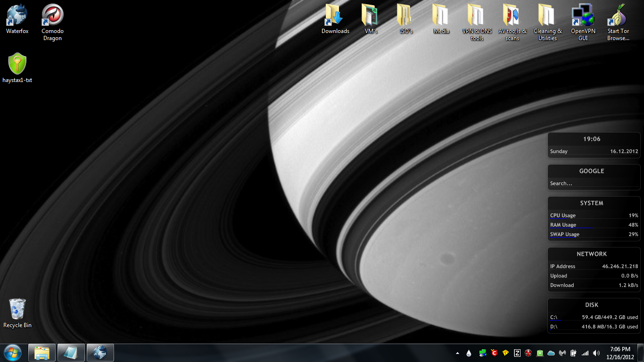The height and width of the screenshot is (362, 644).
Task: Open the Windows Start menu
Action: pyautogui.click(x=13, y=352)
